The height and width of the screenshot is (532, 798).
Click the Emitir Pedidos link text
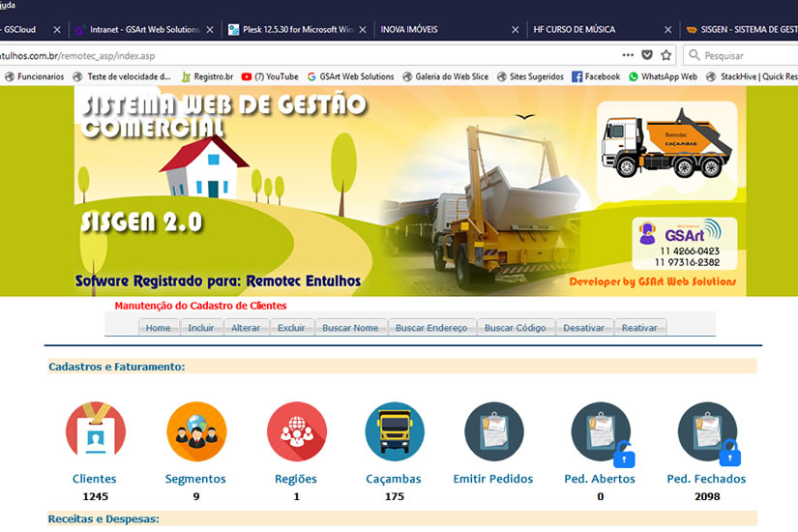(x=493, y=479)
